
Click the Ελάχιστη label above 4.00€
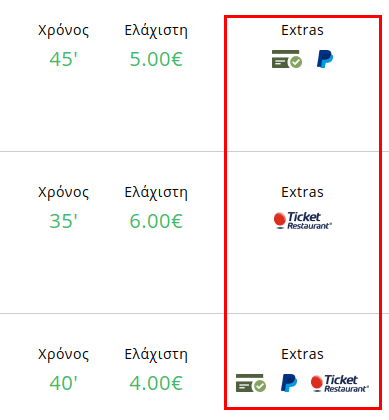click(156, 355)
